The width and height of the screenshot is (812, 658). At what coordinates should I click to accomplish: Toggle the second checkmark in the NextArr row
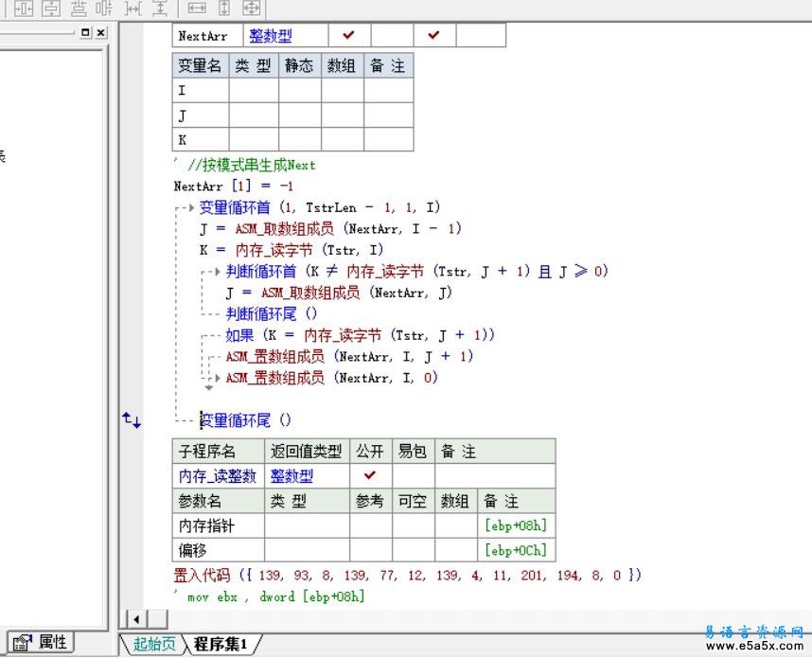coord(434,35)
